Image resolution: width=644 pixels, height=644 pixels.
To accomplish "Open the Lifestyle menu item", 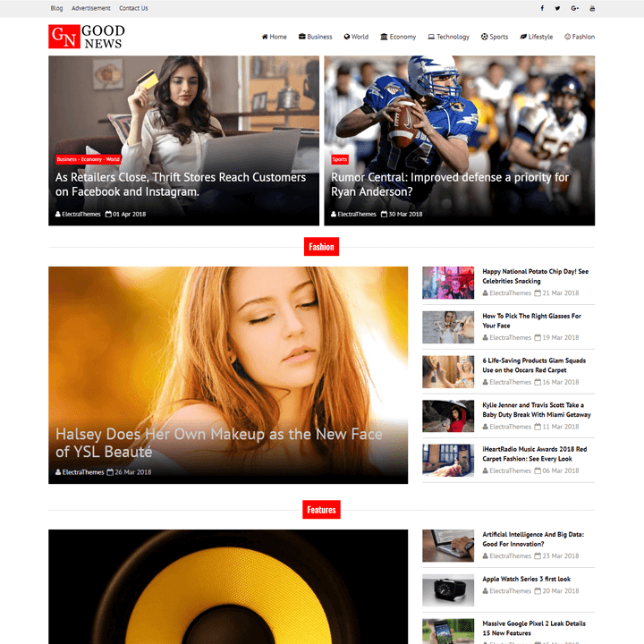I will pyautogui.click(x=536, y=37).
